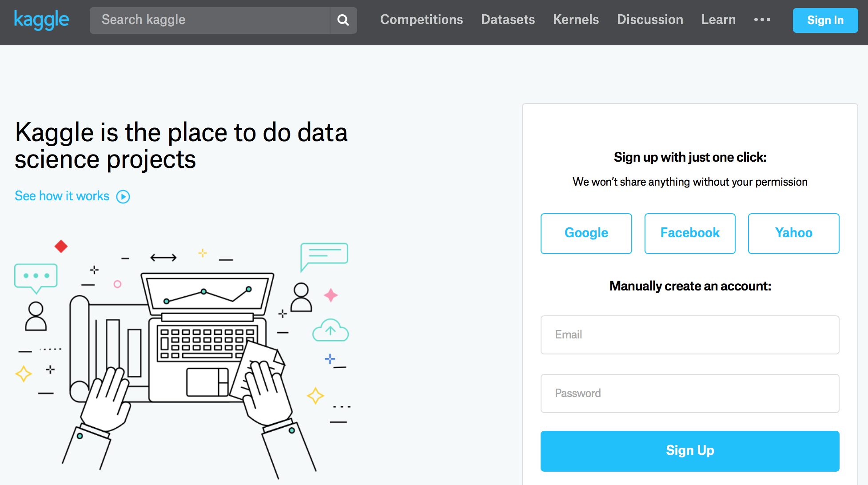Open the Datasets menu item

pos(510,20)
